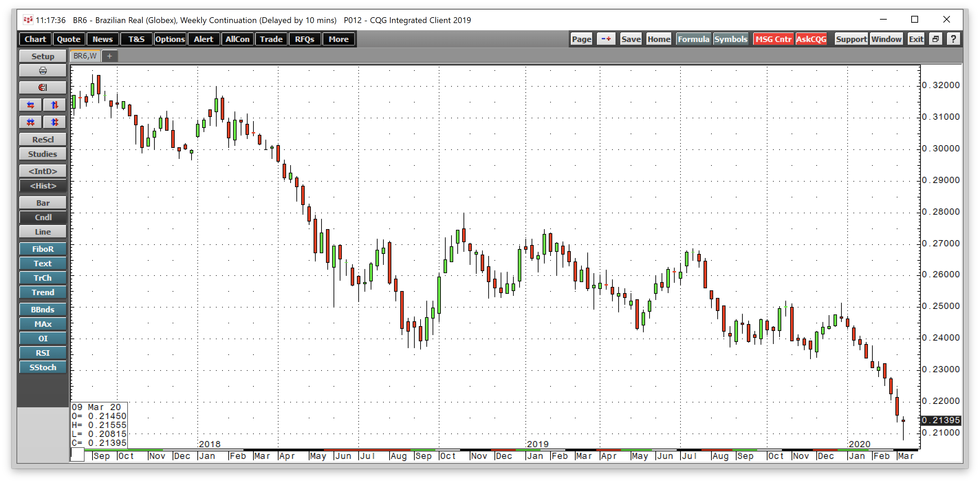Open the Chart menu button

click(x=35, y=39)
